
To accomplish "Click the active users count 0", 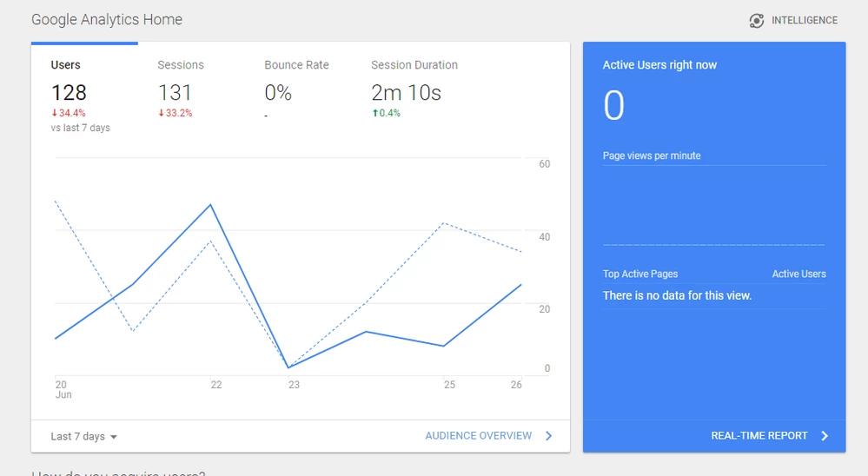I will point(613,105).
